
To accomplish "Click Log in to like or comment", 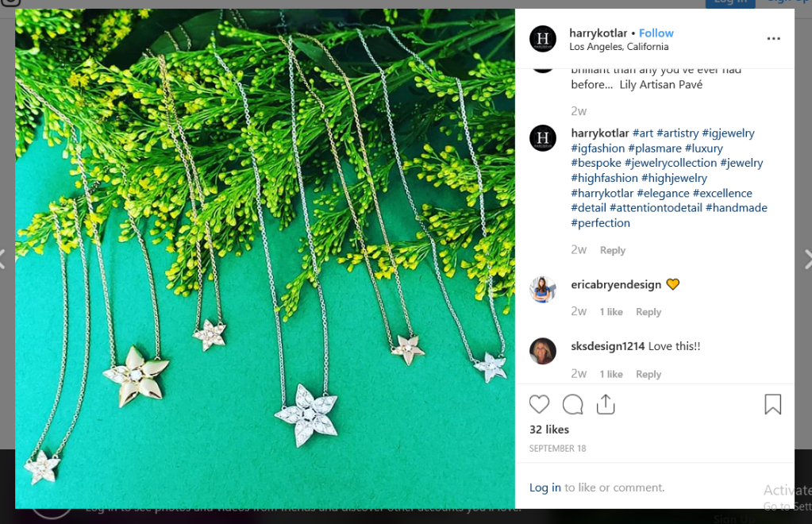I will click(x=545, y=487).
